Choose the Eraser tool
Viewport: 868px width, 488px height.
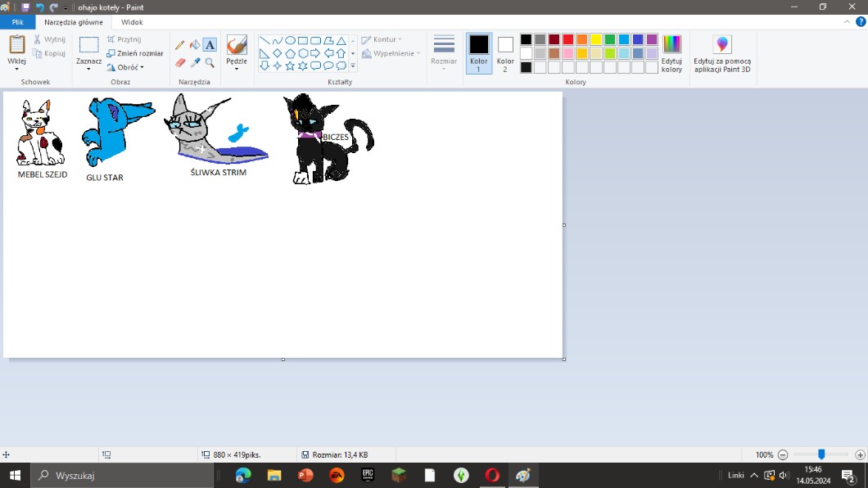click(180, 63)
